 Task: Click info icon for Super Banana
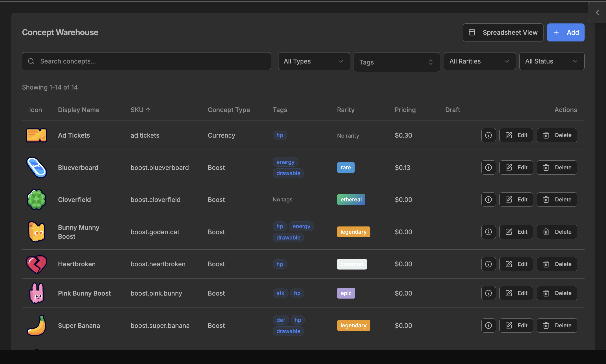(x=488, y=325)
